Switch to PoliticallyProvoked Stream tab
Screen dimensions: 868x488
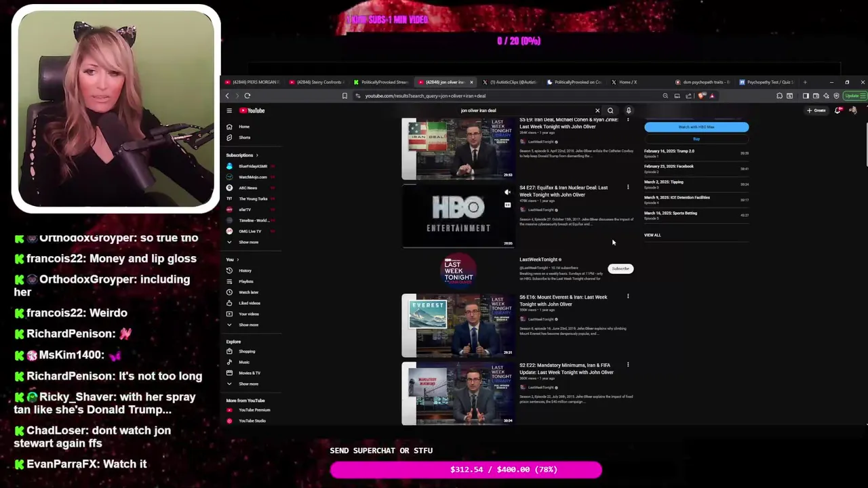[381, 82]
